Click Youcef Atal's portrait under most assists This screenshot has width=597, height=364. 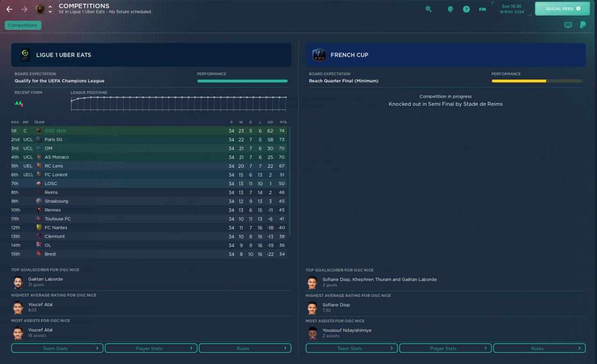tap(18, 333)
